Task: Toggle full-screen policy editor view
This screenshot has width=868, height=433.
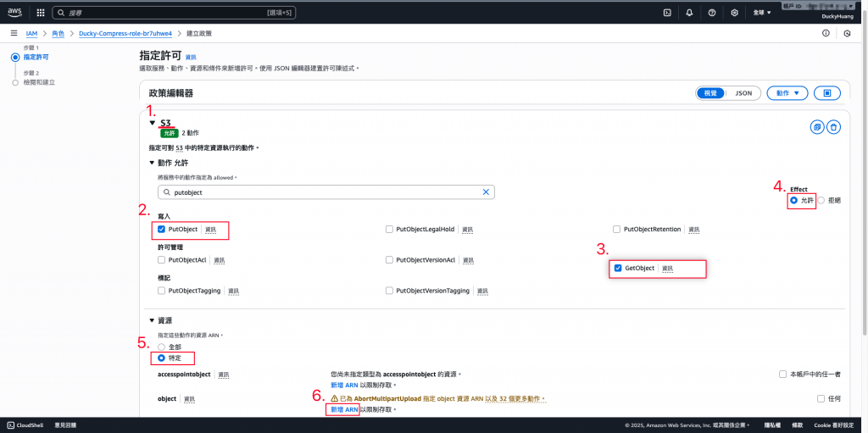Action: 827,93
